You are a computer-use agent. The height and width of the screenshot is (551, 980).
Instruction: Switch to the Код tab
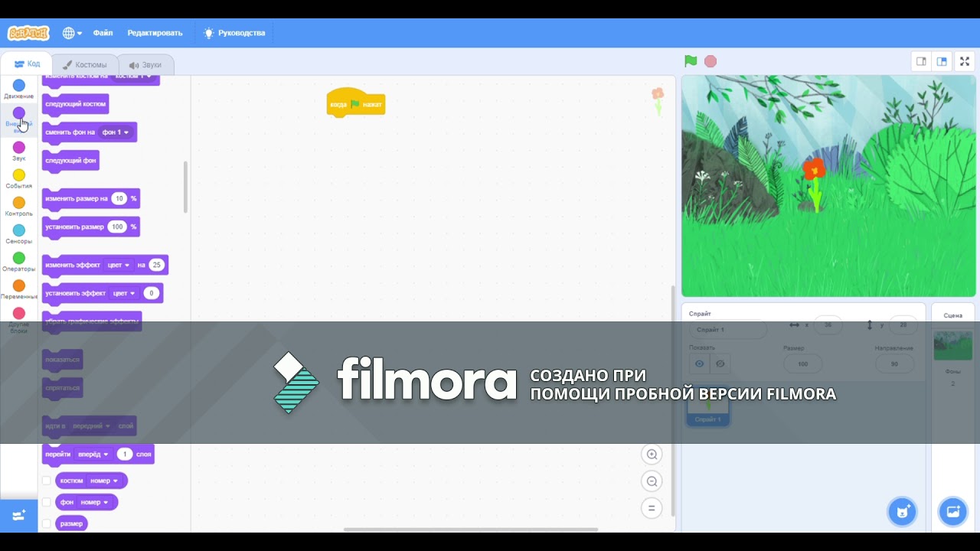27,64
